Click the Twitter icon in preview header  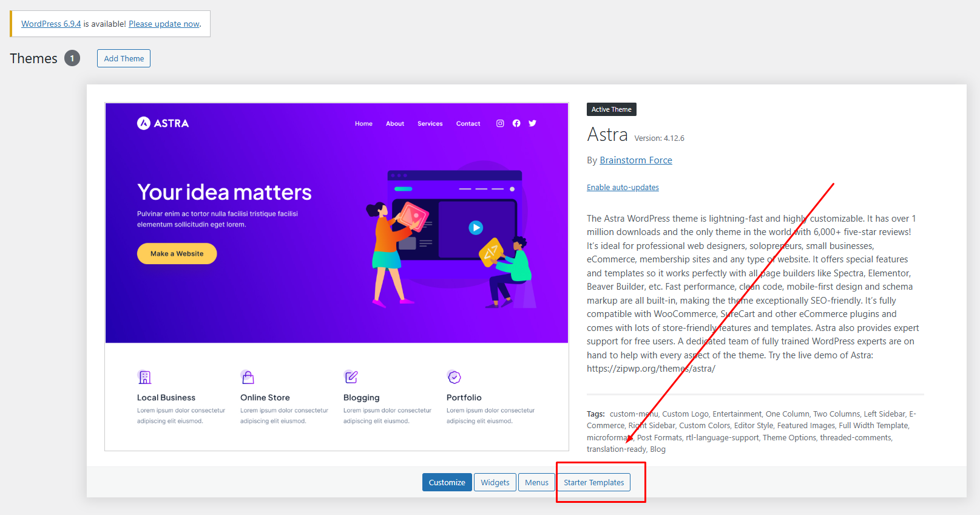tap(532, 123)
